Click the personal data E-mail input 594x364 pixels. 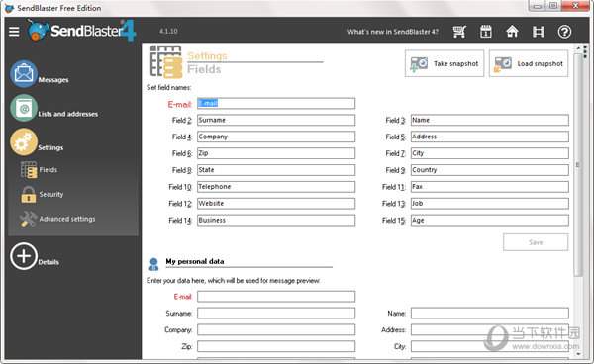pyautogui.click(x=276, y=297)
